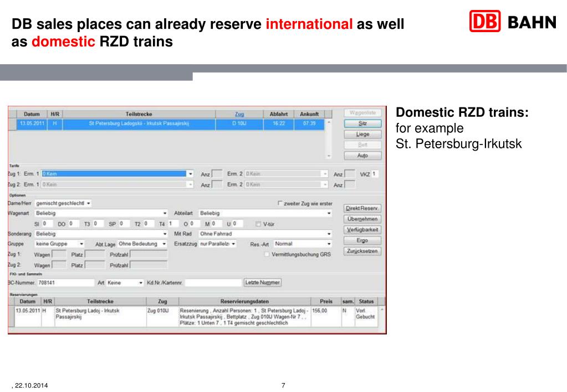Click the Zug 2 Prüfzahl field
The image size is (567, 392).
pyautogui.click(x=149, y=265)
